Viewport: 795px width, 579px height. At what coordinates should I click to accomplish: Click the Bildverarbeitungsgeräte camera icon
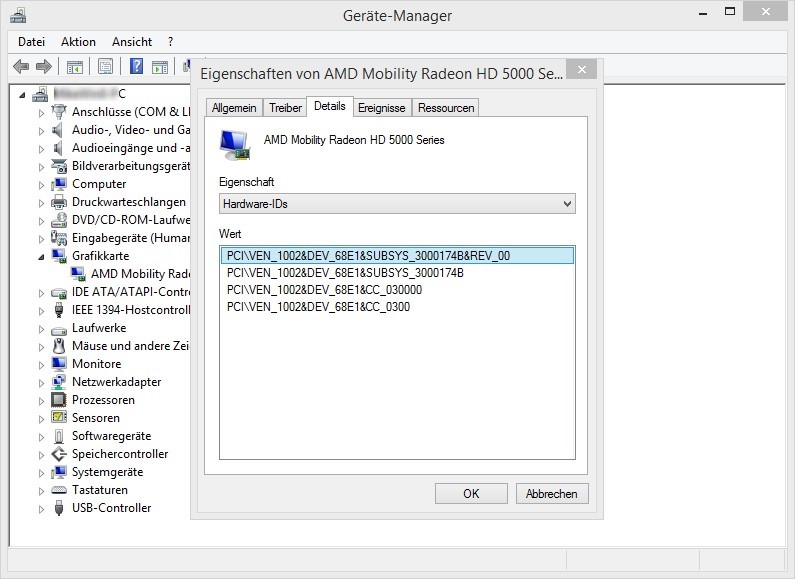(x=59, y=166)
